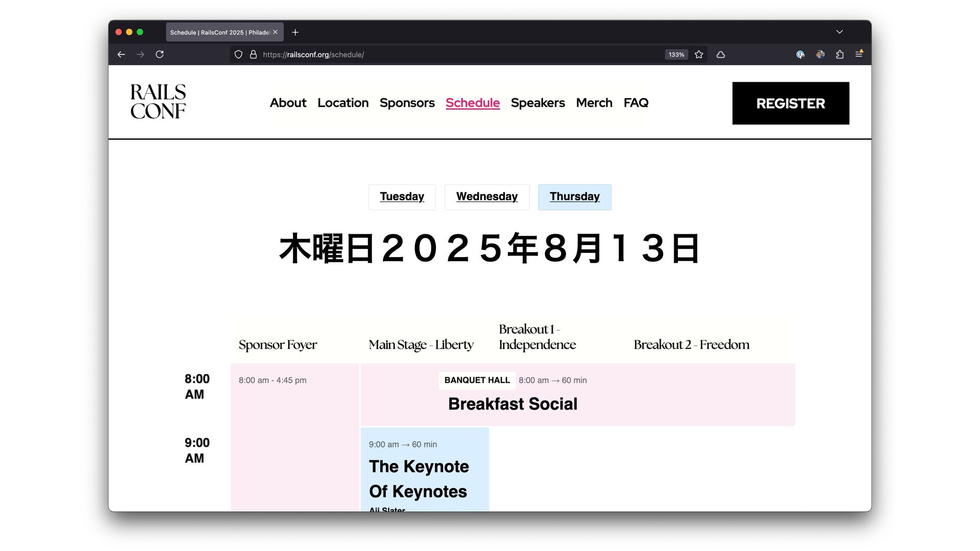The width and height of the screenshot is (980, 551).
Task: Click the 8:00 am - 4:45 pm text
Action: coord(273,380)
